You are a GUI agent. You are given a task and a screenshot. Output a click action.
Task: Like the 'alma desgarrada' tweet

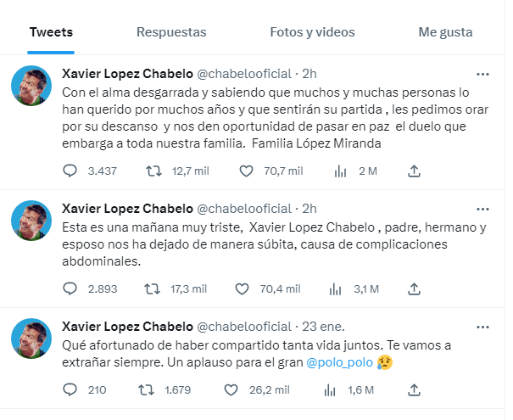click(247, 171)
